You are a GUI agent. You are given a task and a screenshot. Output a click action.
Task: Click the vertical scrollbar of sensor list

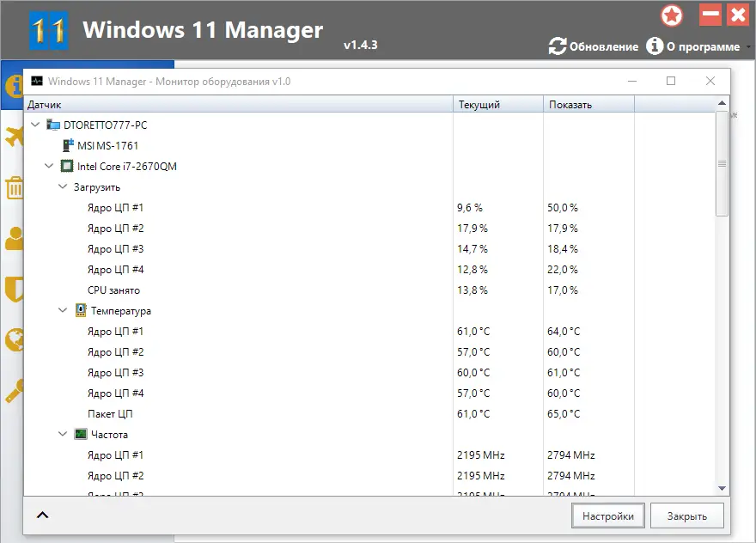point(722,163)
